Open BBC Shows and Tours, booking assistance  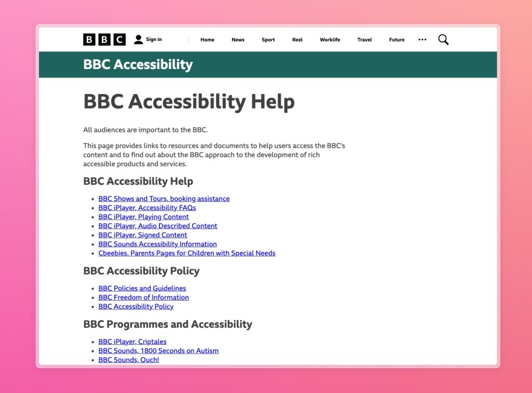(x=164, y=199)
